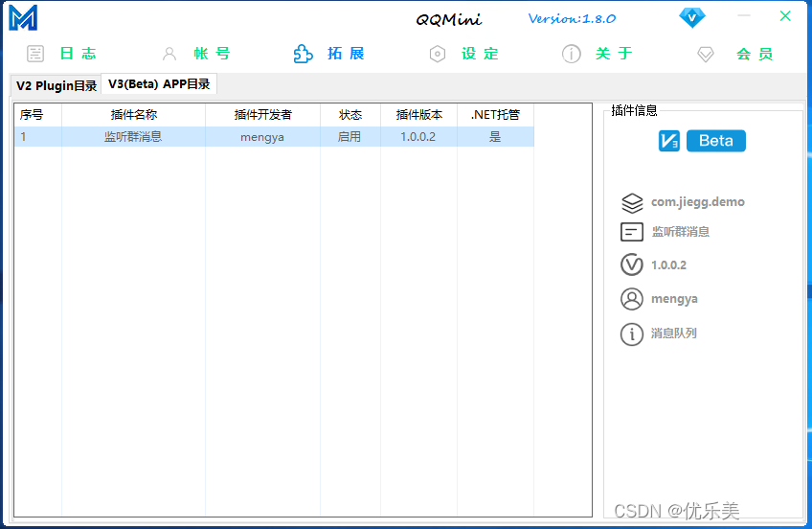Switch to V2 Plugin目录 tab
The height and width of the screenshot is (529, 812).
pyautogui.click(x=56, y=85)
